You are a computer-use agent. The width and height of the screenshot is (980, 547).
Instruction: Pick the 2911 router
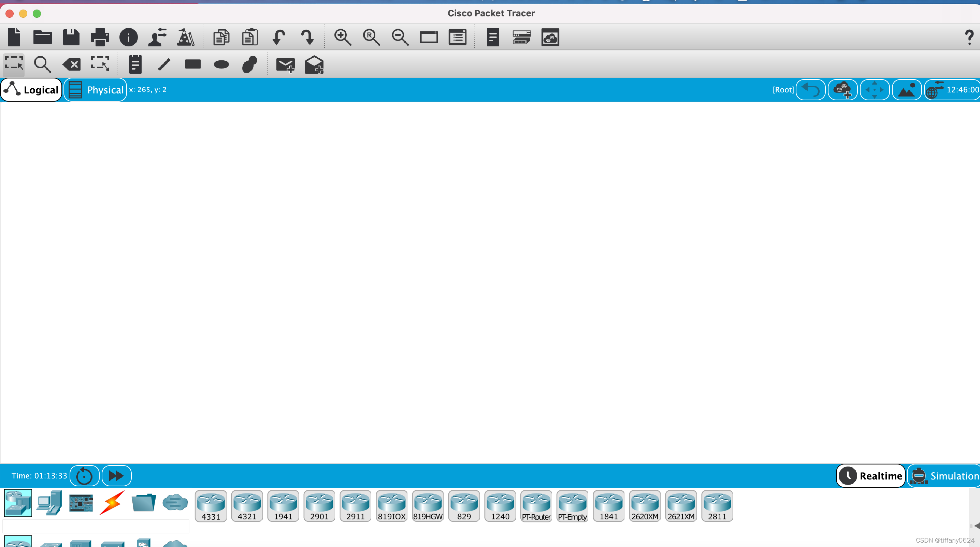coord(355,506)
